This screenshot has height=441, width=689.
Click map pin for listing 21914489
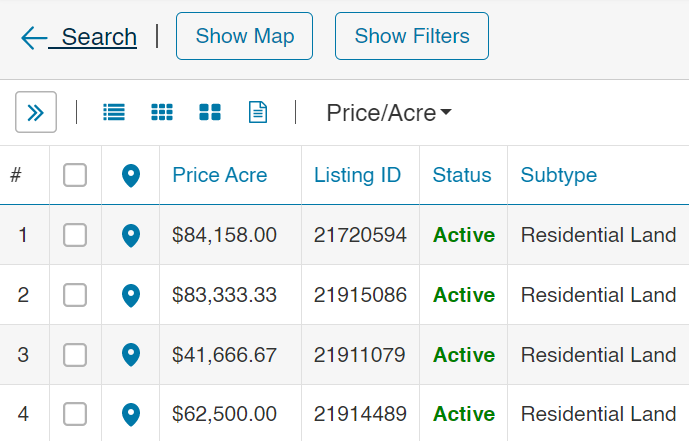click(131, 414)
